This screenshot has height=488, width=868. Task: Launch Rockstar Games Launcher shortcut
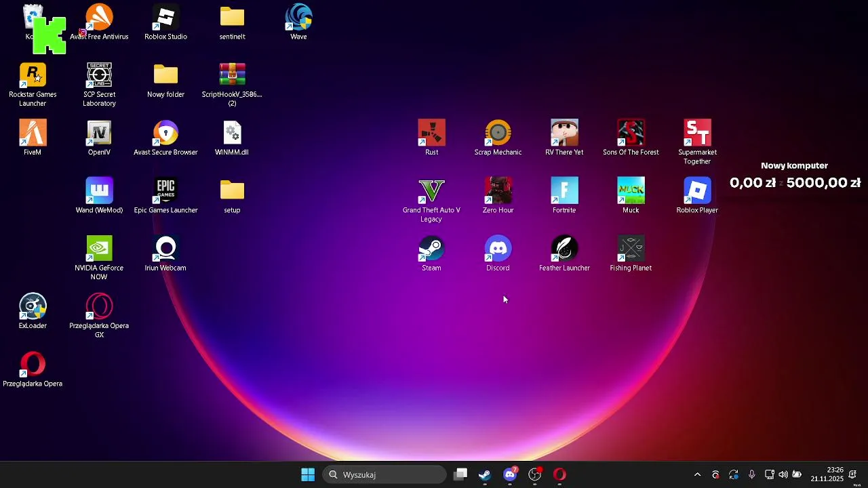coord(33,85)
